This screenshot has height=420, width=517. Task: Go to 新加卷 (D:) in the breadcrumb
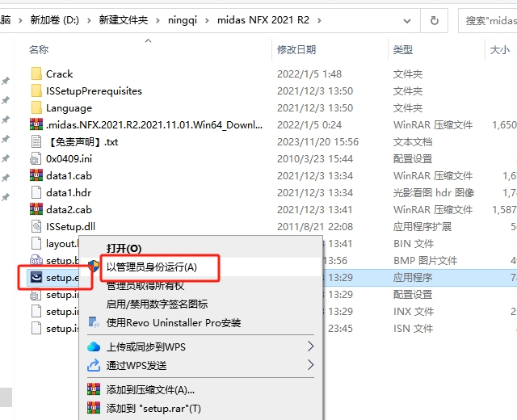[55, 20]
